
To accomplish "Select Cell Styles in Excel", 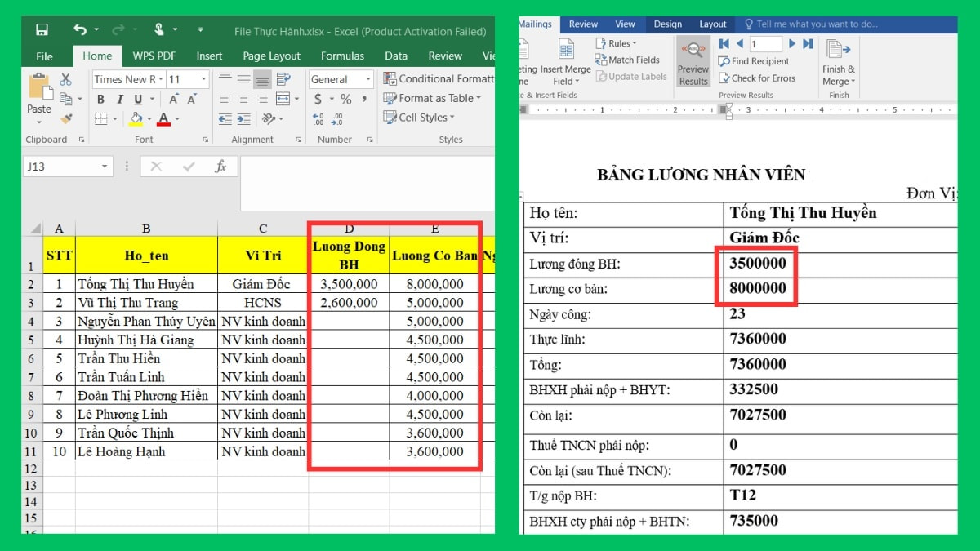I will tap(419, 117).
